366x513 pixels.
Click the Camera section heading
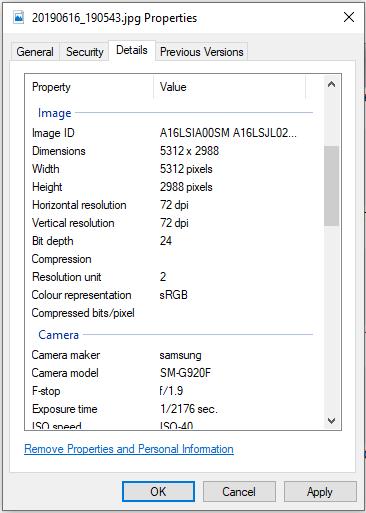click(58, 335)
